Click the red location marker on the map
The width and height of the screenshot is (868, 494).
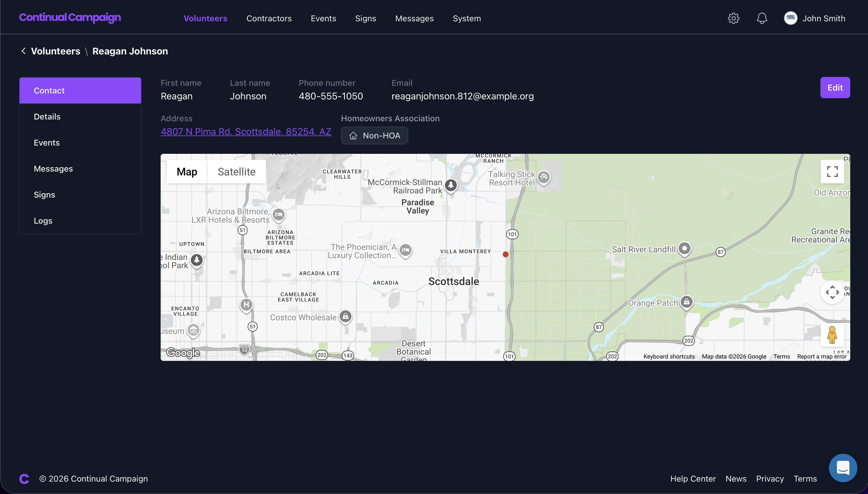(x=505, y=254)
